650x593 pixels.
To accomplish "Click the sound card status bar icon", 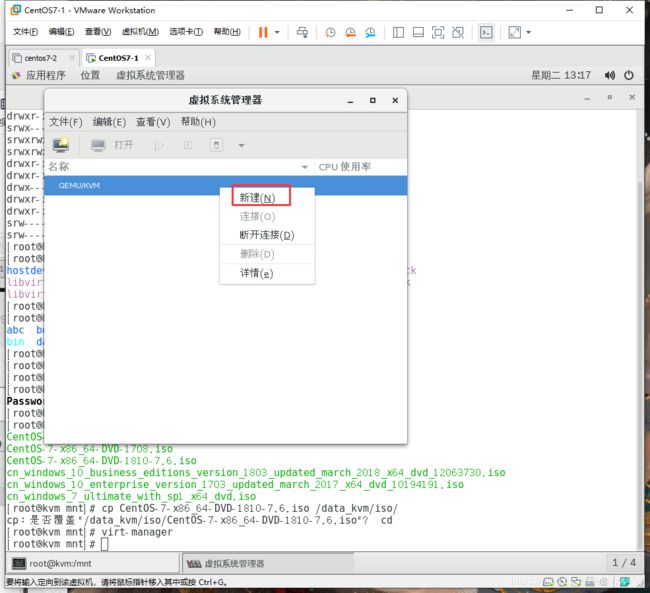I will 604,582.
